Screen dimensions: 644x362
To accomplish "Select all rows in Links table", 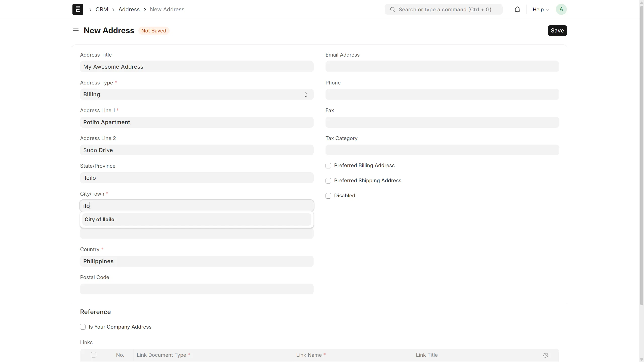I will pos(93,355).
